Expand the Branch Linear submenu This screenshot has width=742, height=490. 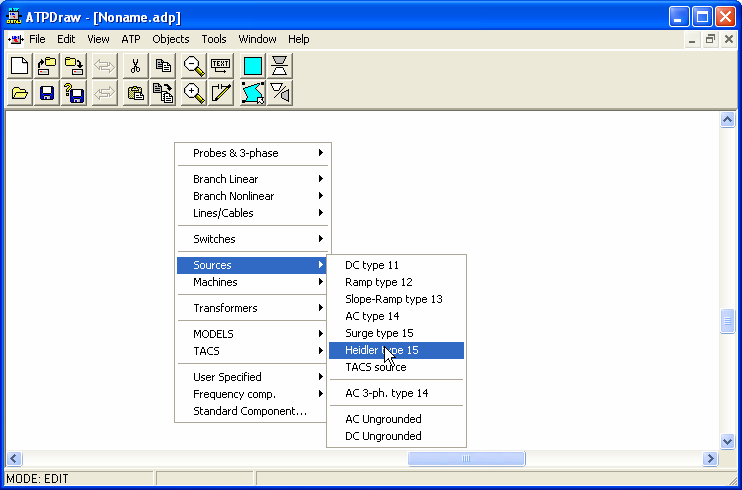pos(253,179)
